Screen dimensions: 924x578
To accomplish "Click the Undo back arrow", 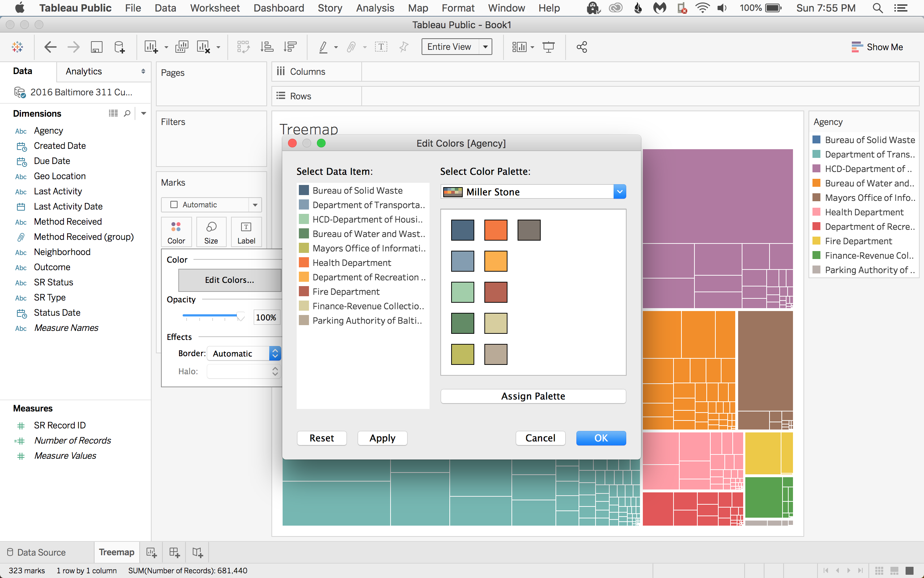I will tap(50, 47).
